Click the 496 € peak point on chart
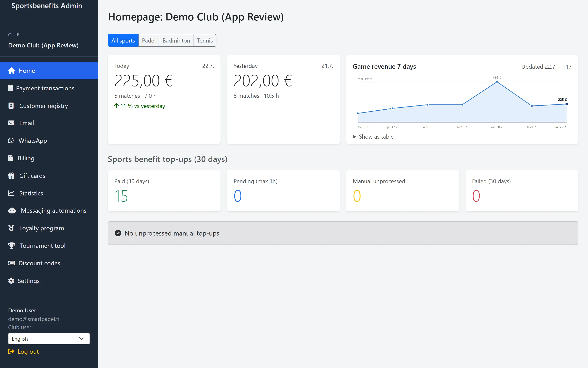Image resolution: width=588 pixels, height=368 pixels. coord(497,82)
